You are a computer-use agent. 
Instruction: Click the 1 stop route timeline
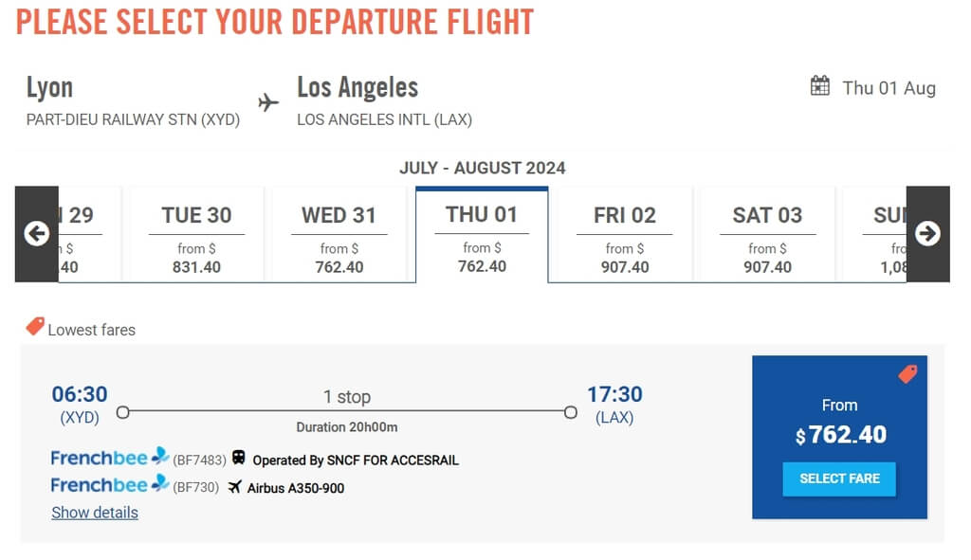click(x=347, y=411)
